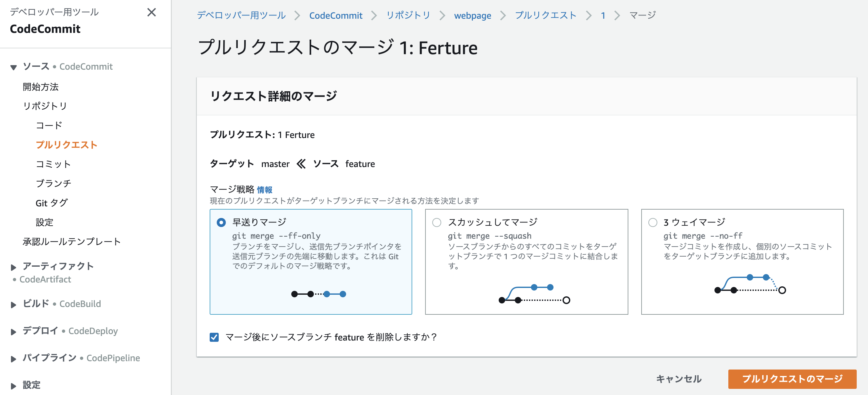Open ブランチ in the sidebar
868x395 pixels.
[x=54, y=183]
